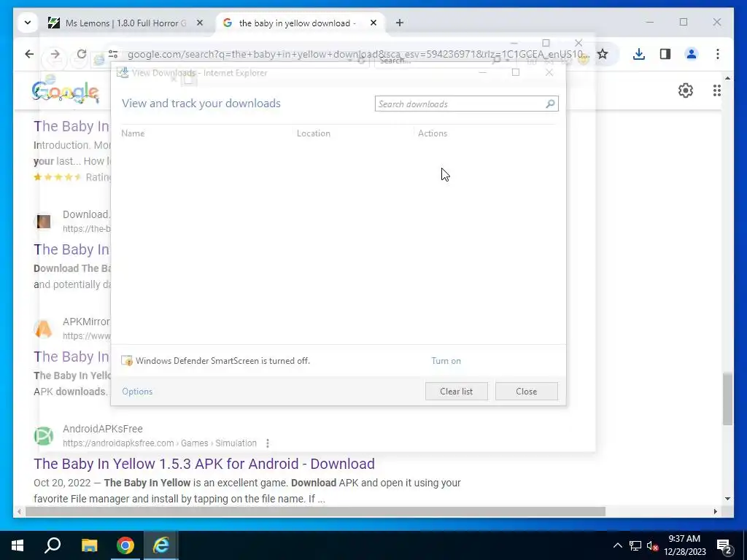Open Google apps grid
Viewport: 747px width, 560px height.
coord(716,90)
